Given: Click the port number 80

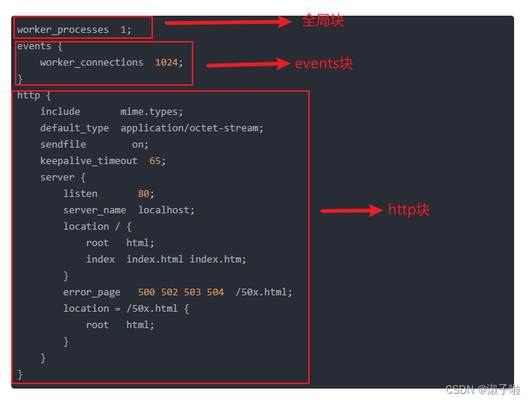Looking at the screenshot, I should (143, 194).
